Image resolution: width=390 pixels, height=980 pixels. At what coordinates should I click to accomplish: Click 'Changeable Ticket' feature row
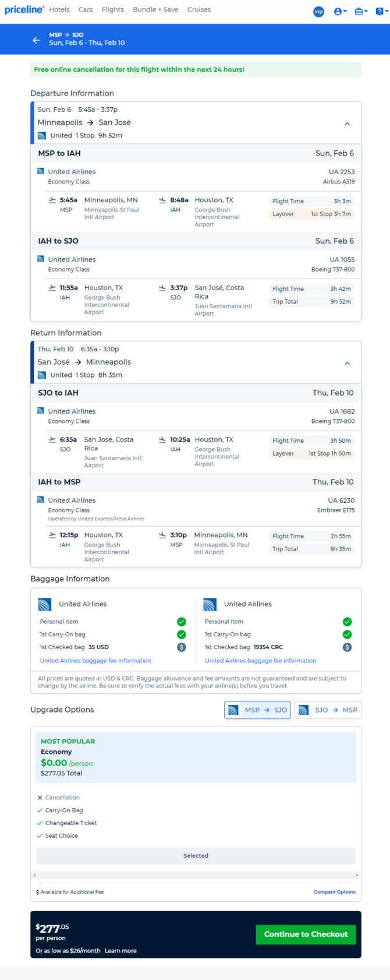click(x=66, y=823)
